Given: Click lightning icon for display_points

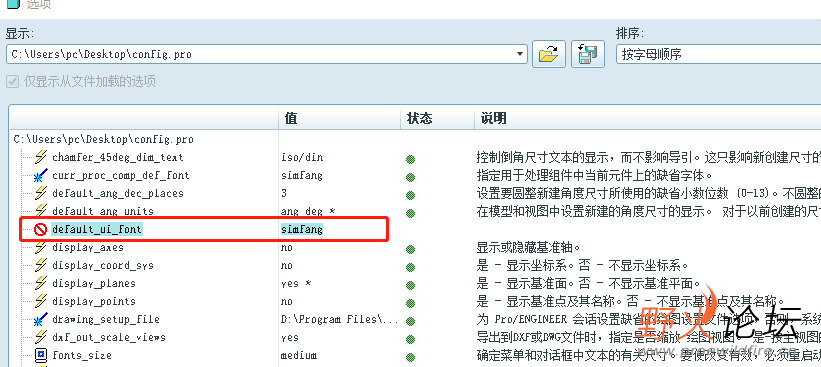Looking at the screenshot, I should click(x=41, y=301).
